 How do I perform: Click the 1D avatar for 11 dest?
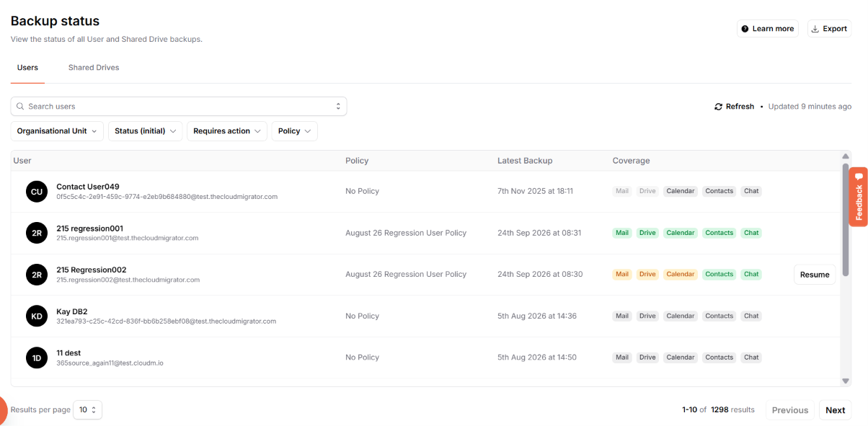pyautogui.click(x=37, y=358)
